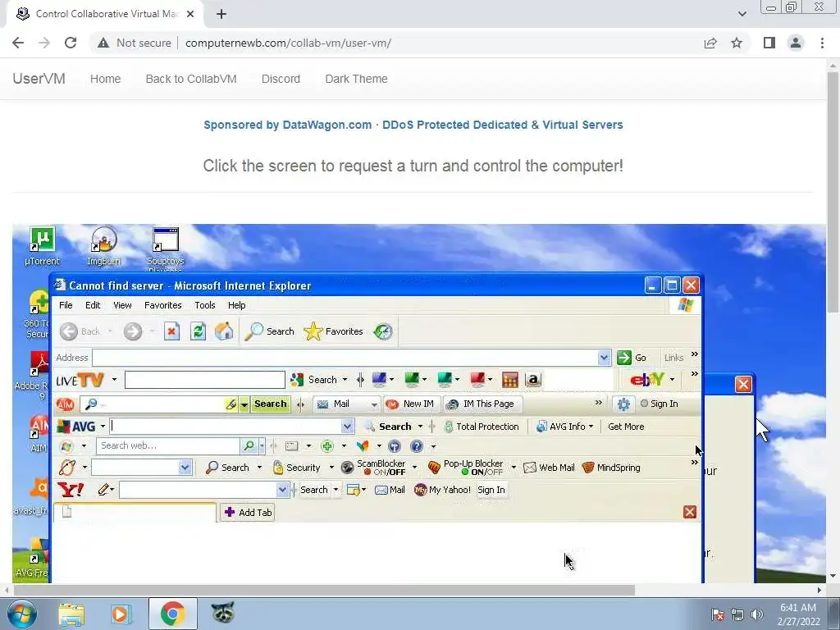The height and width of the screenshot is (630, 840).
Task: Open the uTorrent desktop icon
Action: [42, 247]
